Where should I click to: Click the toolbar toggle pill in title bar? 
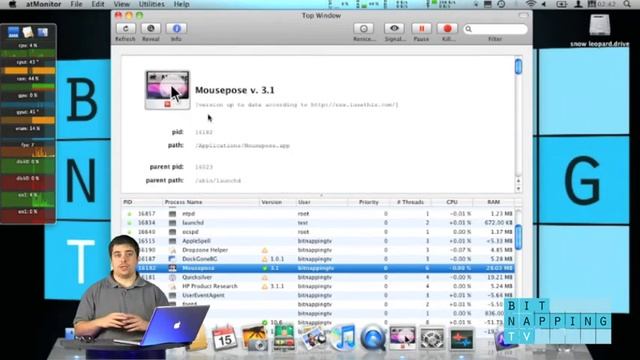[523, 16]
